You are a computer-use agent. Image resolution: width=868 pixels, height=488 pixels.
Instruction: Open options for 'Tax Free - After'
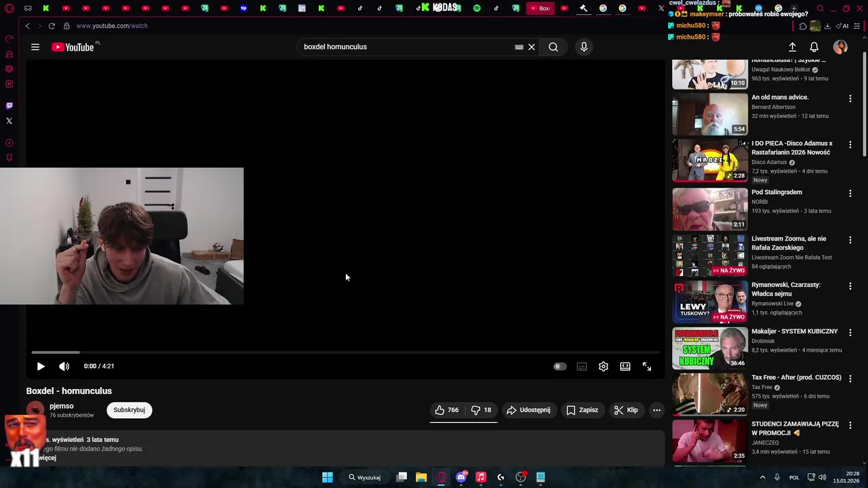click(x=850, y=379)
